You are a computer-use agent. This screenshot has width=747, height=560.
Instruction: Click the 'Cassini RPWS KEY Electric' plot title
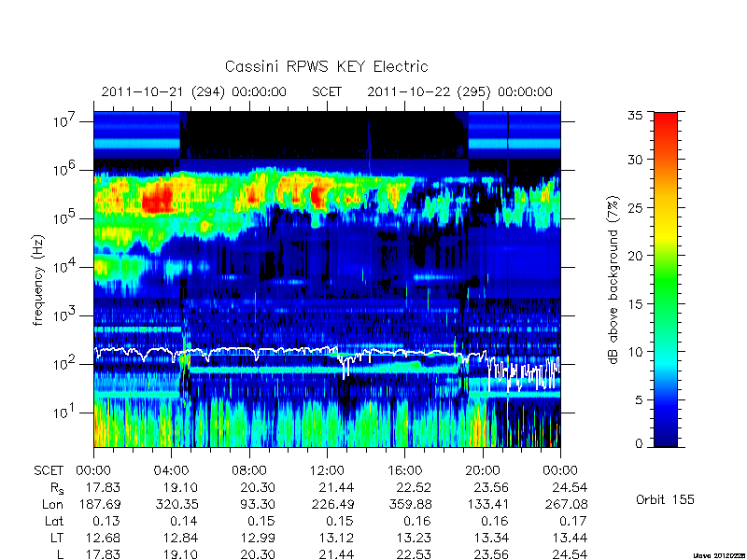tap(326, 66)
